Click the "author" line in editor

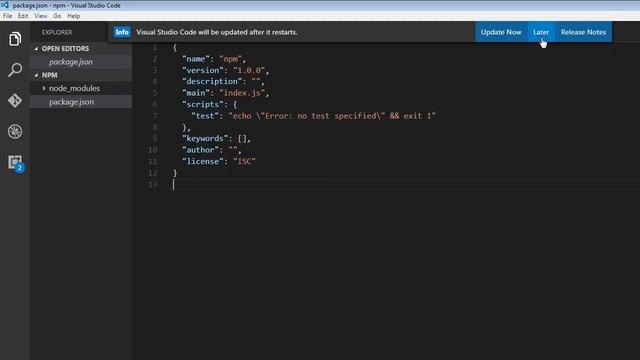[212, 150]
